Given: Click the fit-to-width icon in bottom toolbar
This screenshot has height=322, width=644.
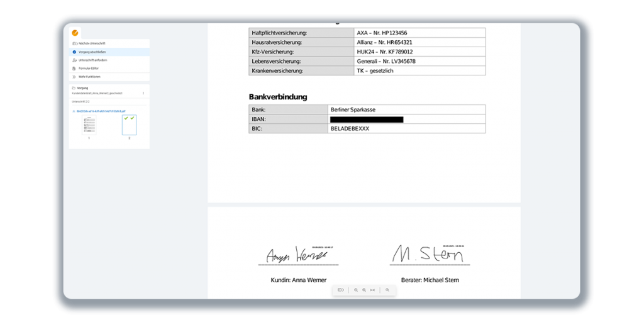Looking at the screenshot, I should pos(373,290).
